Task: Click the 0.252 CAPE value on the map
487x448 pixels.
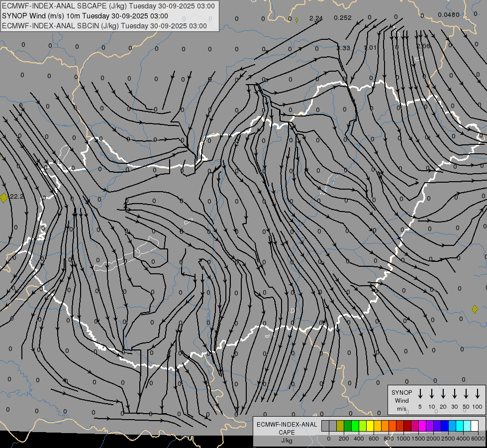Action: (343, 18)
